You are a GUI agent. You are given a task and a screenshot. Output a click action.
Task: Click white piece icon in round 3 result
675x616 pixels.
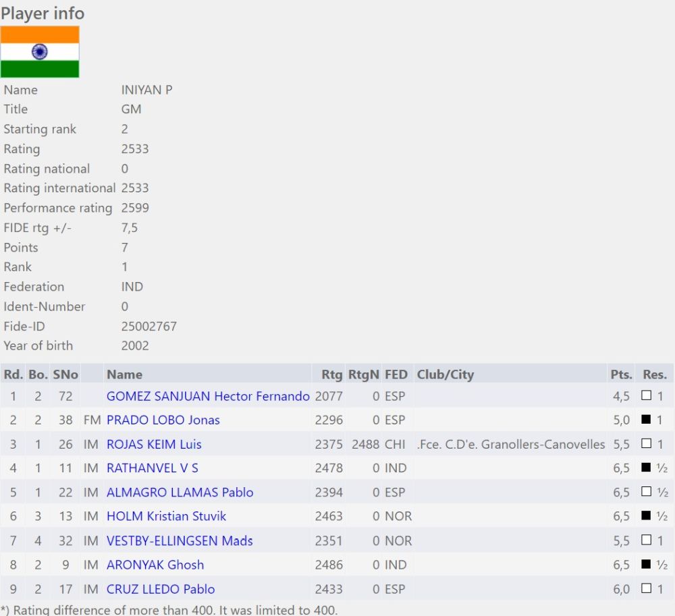point(646,444)
